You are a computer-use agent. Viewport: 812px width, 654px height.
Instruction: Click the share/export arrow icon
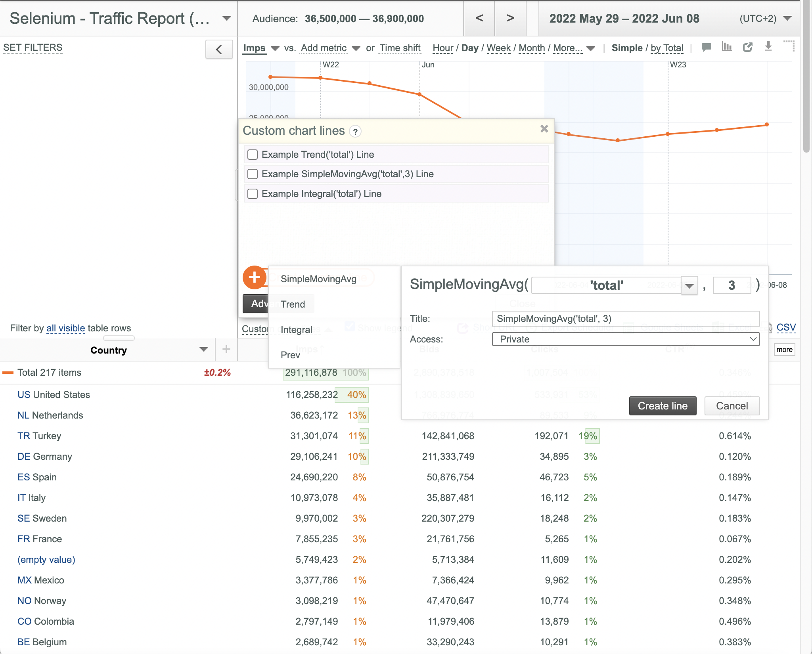click(x=748, y=48)
